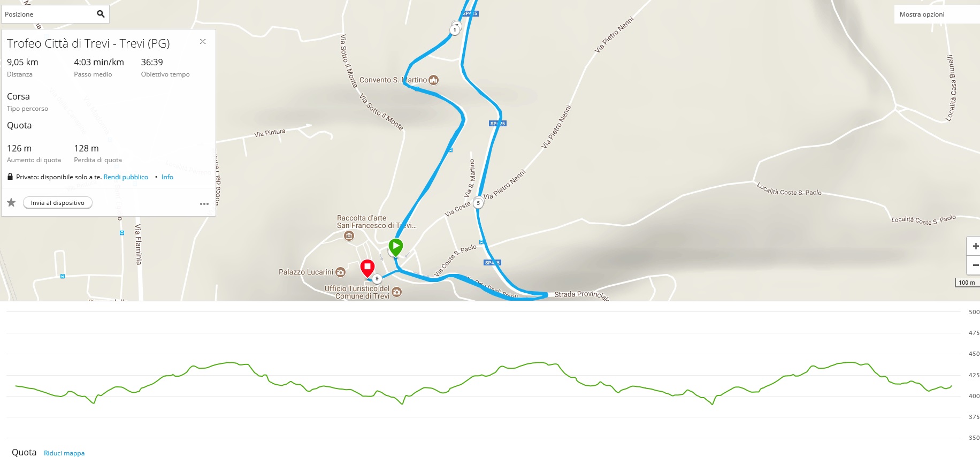This screenshot has height=457, width=980.
Task: Click the Rendi pubblico link
Action: click(x=126, y=177)
